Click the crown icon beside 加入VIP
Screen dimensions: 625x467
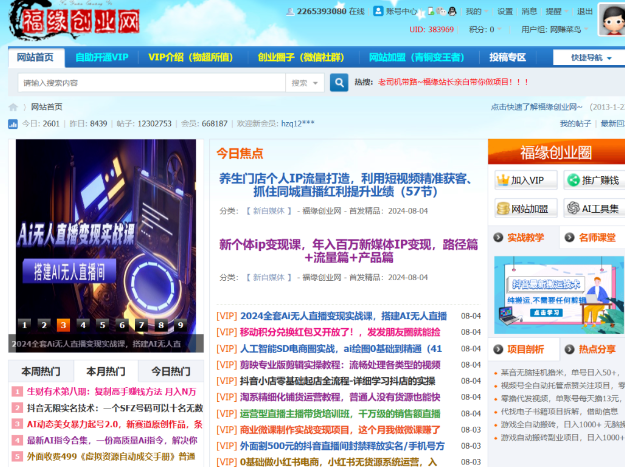pos(503,180)
